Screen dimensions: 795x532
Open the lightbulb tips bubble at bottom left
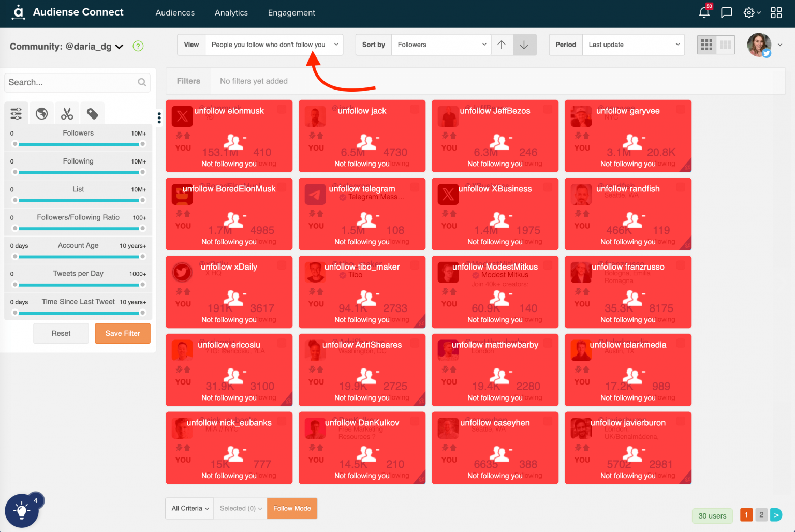pos(23,510)
